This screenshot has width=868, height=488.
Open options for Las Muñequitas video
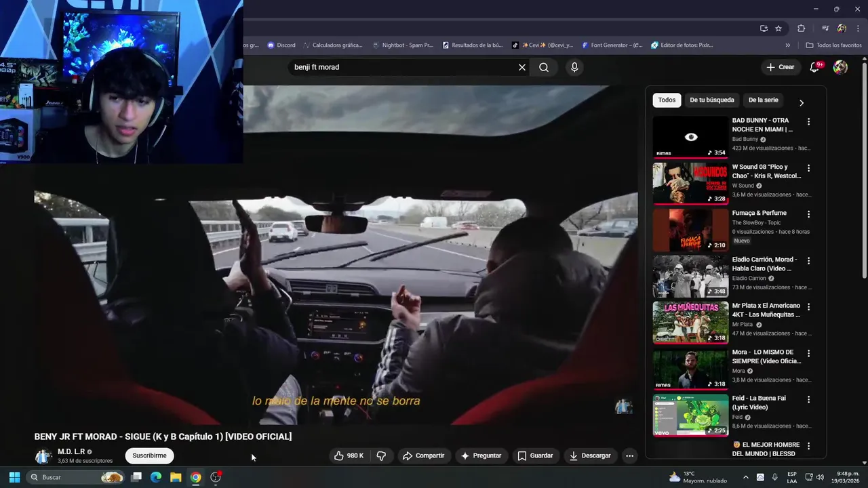[x=808, y=307]
